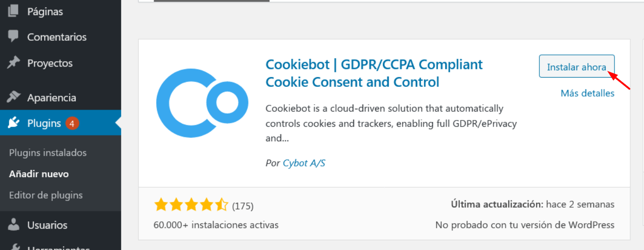Select Plugins instalados submenu item
Viewport: 644px width, 250px height.
coord(48,152)
